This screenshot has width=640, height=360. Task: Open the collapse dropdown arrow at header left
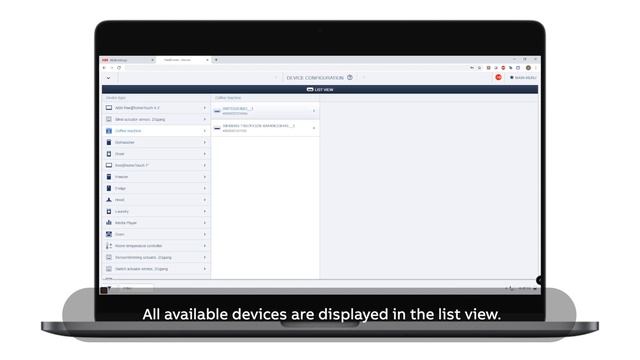(x=109, y=78)
